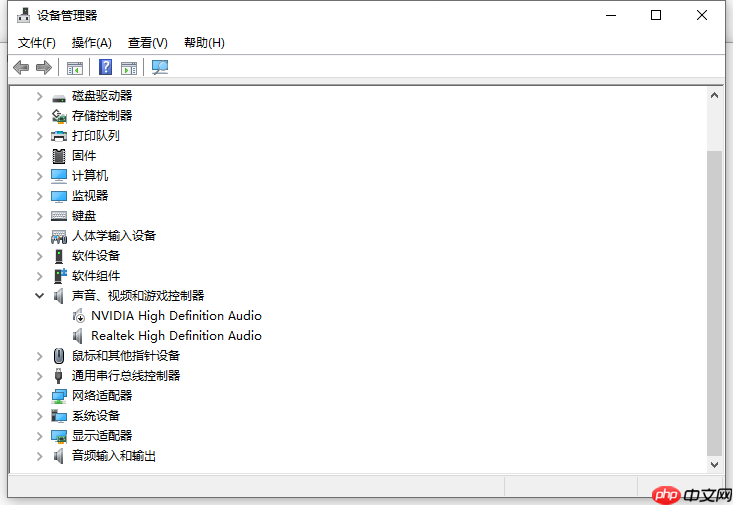
Task: Click the icon beside 软件设备
Action: (59, 256)
